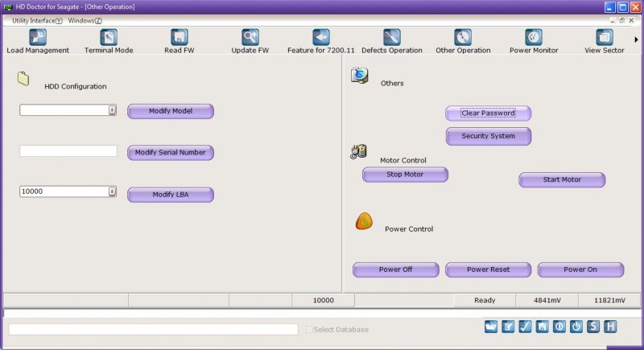This screenshot has height=350, width=644.
Task: Click the Clear Password button
Action: (x=489, y=113)
